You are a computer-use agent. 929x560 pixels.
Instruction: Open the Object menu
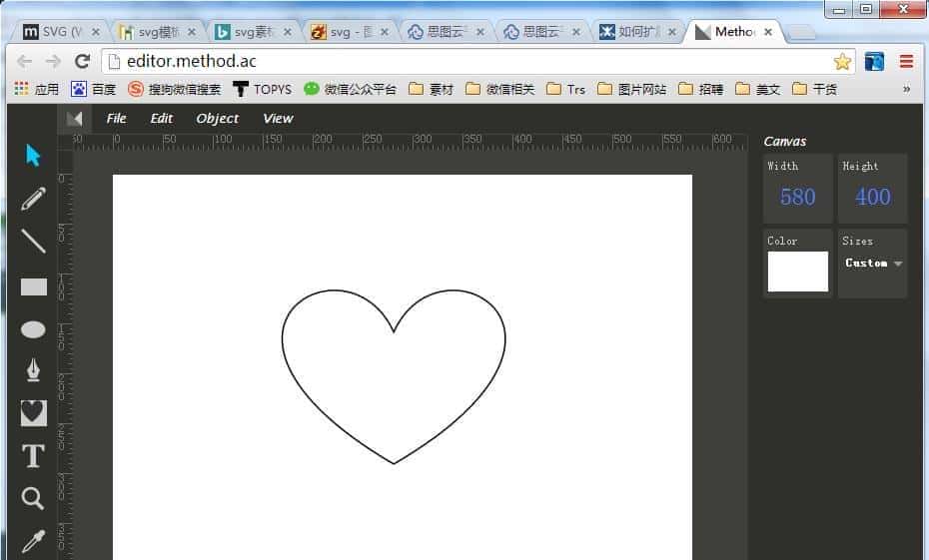pos(217,118)
